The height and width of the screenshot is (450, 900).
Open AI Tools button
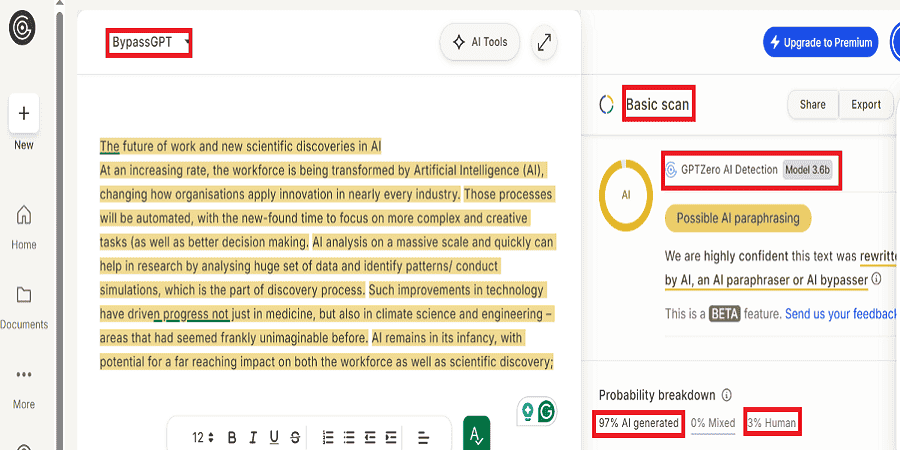(x=480, y=42)
